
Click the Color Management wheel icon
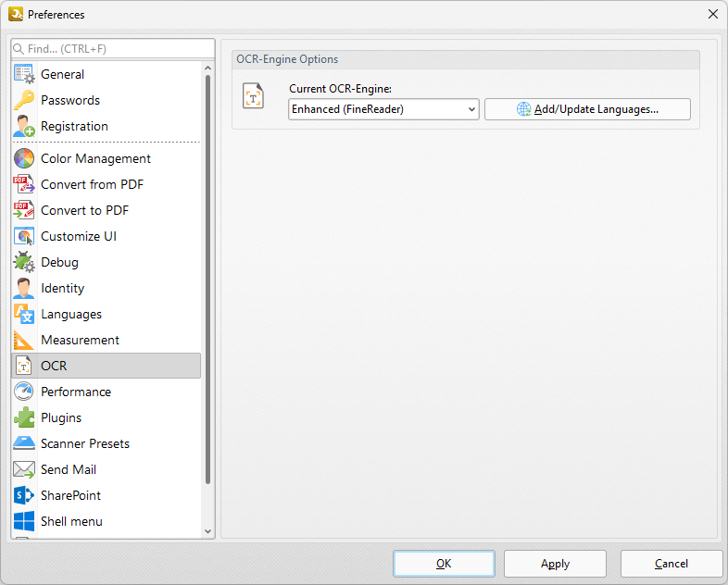point(24,158)
